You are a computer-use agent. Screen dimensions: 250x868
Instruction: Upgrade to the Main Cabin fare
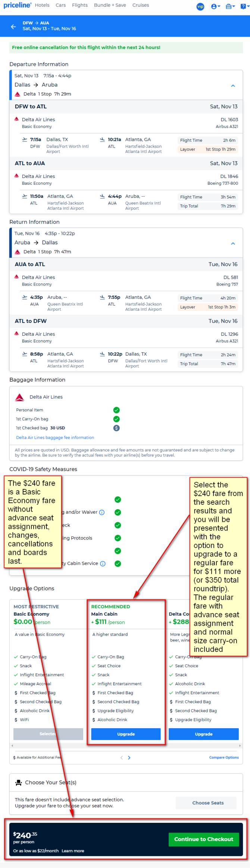pyautogui.click(x=126, y=734)
